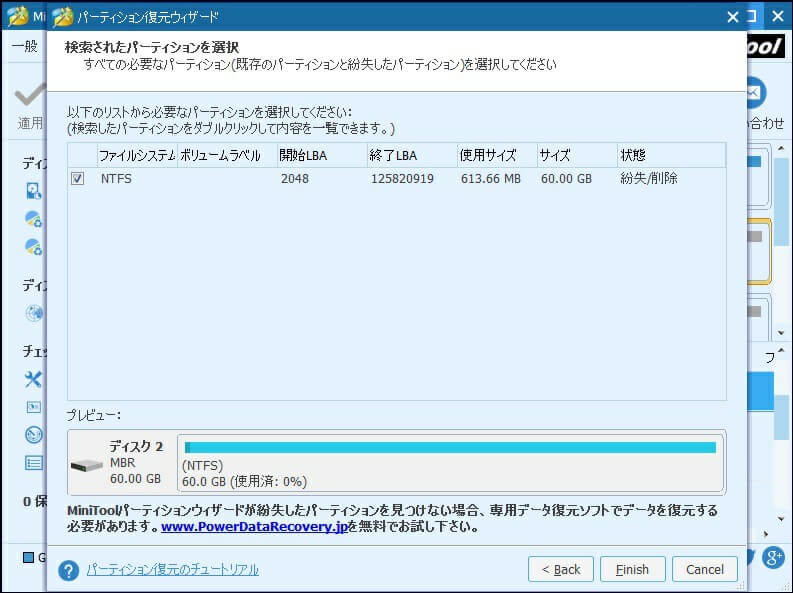Close the partition recovery wizard dialog
The image size is (793, 593).
pyautogui.click(x=732, y=17)
